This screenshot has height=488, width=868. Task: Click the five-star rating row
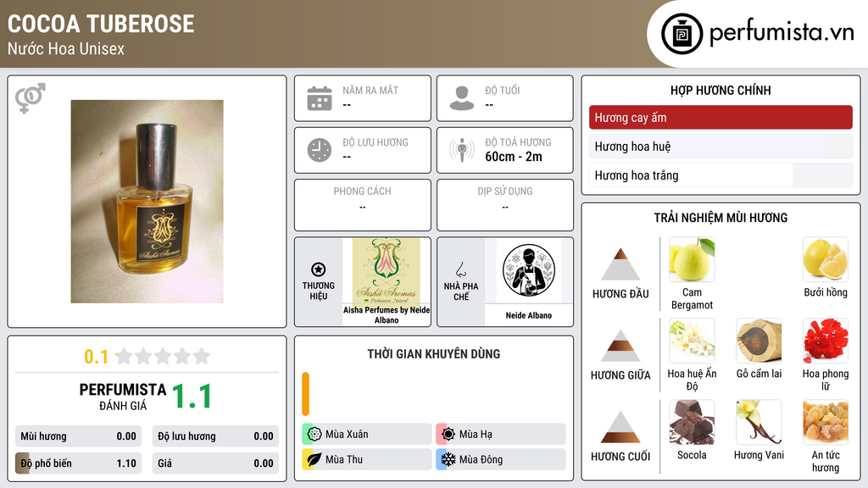[163, 356]
